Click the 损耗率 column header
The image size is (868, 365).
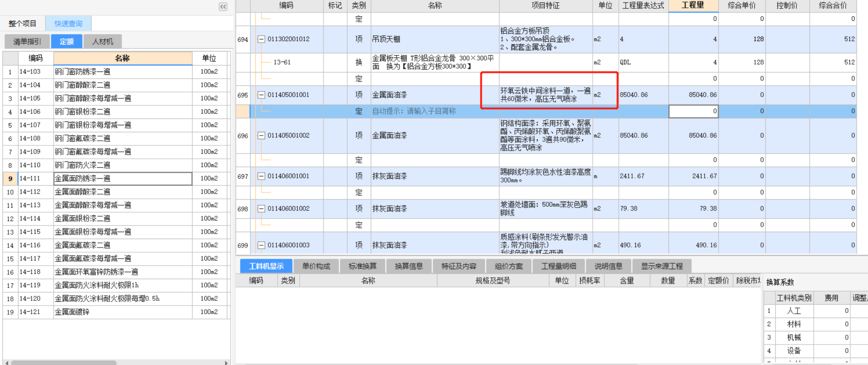coord(589,280)
